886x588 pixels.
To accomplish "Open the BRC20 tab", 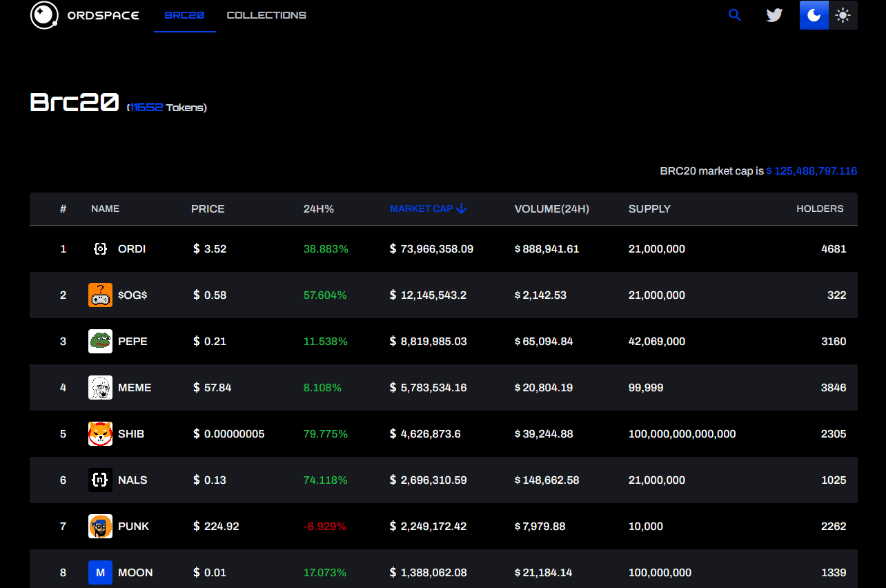I will [185, 15].
